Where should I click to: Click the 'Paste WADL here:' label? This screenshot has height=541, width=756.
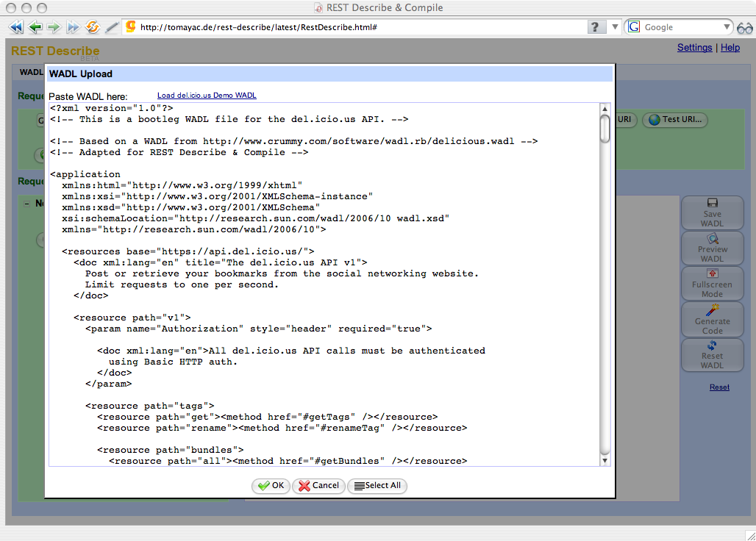coord(88,96)
